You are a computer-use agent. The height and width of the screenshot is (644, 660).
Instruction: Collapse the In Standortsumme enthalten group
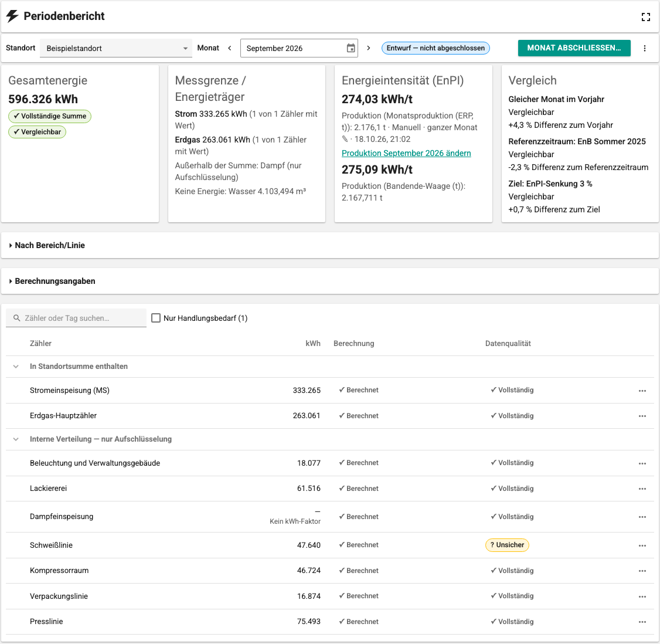coord(16,367)
